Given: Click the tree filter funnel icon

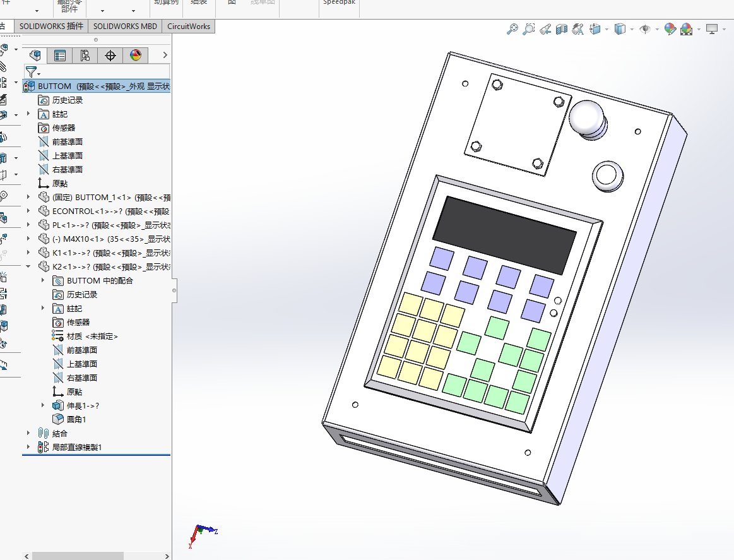Looking at the screenshot, I should (x=32, y=71).
